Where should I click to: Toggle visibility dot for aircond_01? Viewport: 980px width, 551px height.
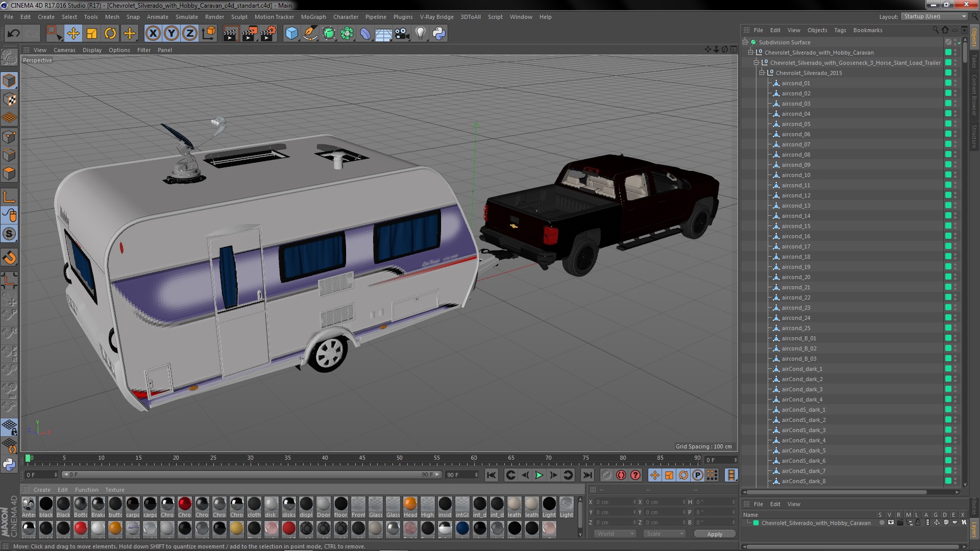[x=955, y=82]
